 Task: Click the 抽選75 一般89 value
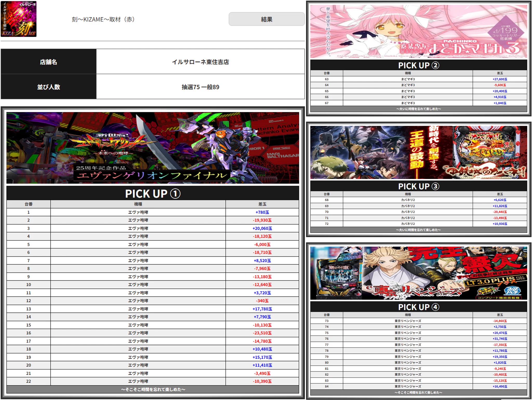tap(200, 87)
